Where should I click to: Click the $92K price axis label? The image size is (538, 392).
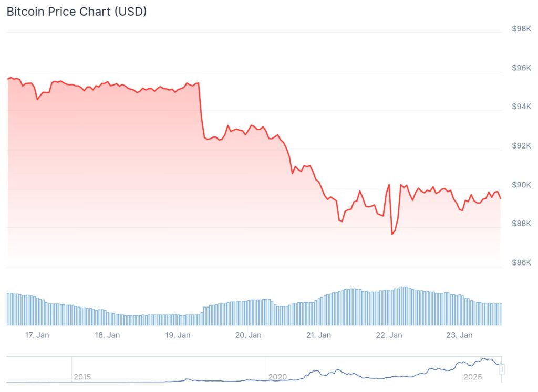521,146
